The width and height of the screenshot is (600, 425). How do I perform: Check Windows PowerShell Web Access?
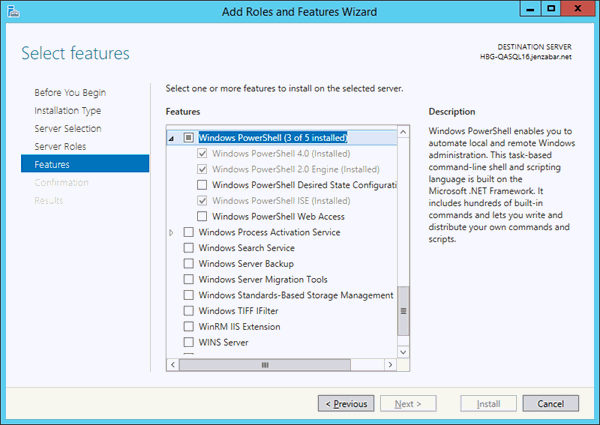[x=202, y=217]
